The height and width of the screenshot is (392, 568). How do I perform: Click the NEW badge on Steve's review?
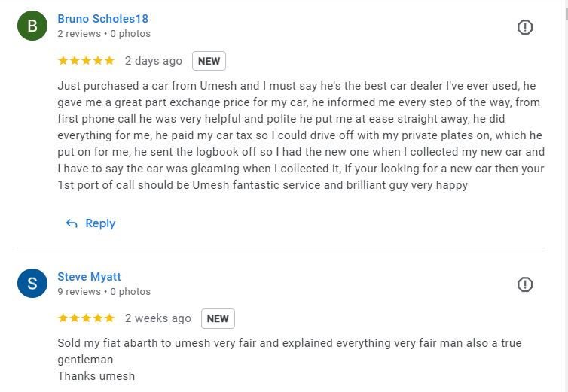[218, 318]
